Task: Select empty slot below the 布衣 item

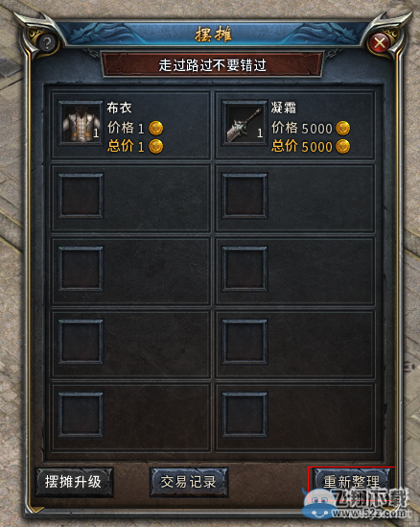Action: [81, 196]
